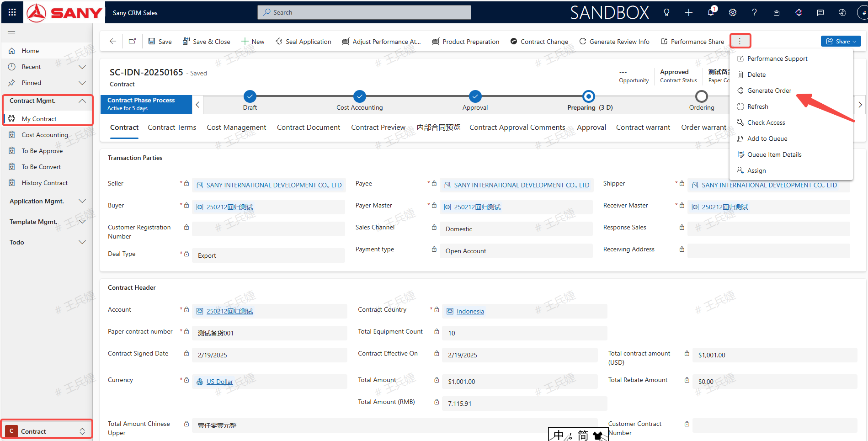
Task: Select Generate Order from the menu
Action: coord(768,90)
